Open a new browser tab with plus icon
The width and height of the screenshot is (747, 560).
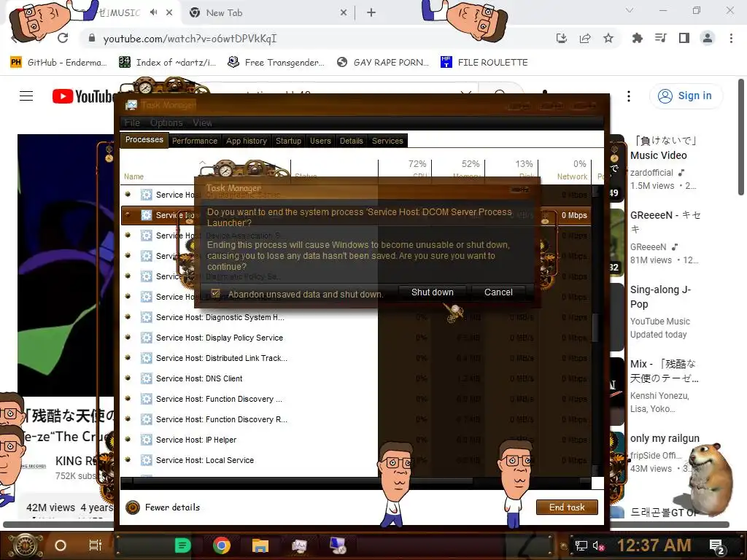pos(371,13)
